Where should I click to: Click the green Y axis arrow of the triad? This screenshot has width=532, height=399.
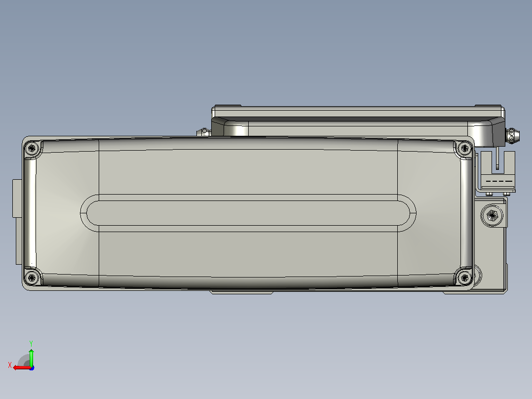coord(31,357)
